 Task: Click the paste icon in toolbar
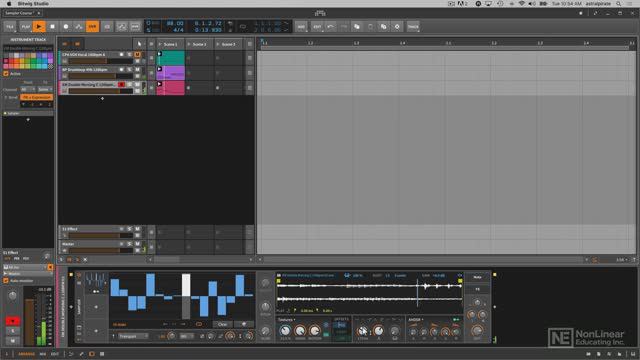coord(370,27)
